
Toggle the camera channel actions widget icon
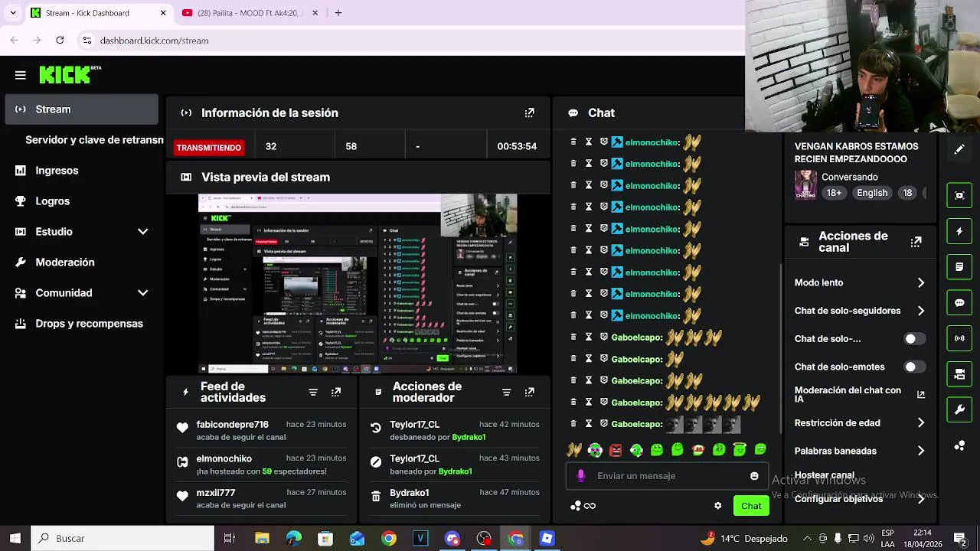click(959, 374)
